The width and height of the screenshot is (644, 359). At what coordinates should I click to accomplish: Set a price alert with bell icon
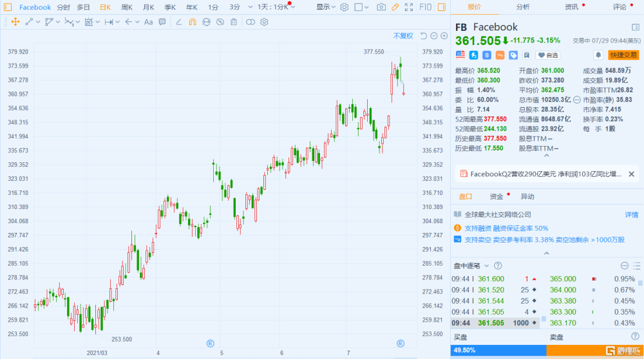598,55
